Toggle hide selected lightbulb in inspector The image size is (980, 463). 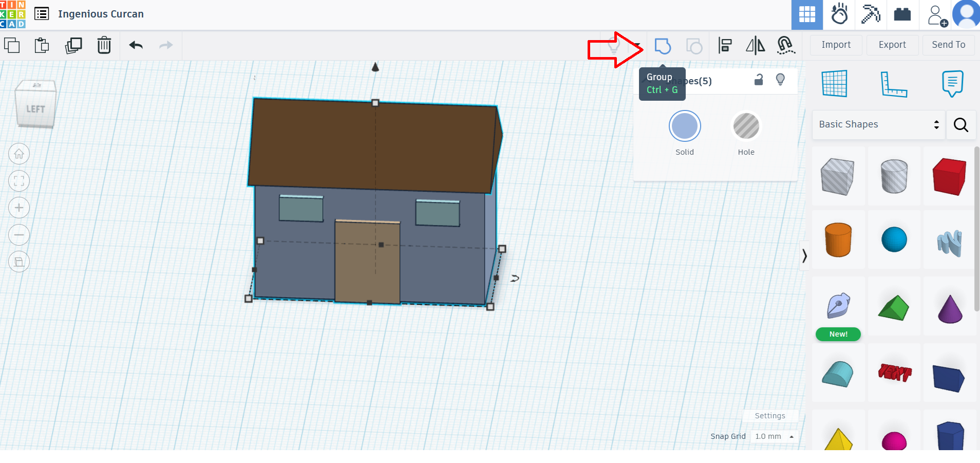coord(780,80)
